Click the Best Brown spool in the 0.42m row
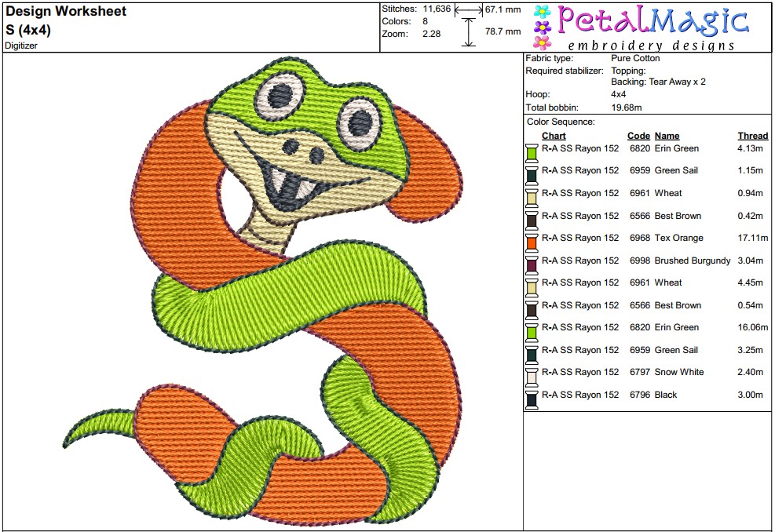Screen dimensions: 775x532 (532, 220)
